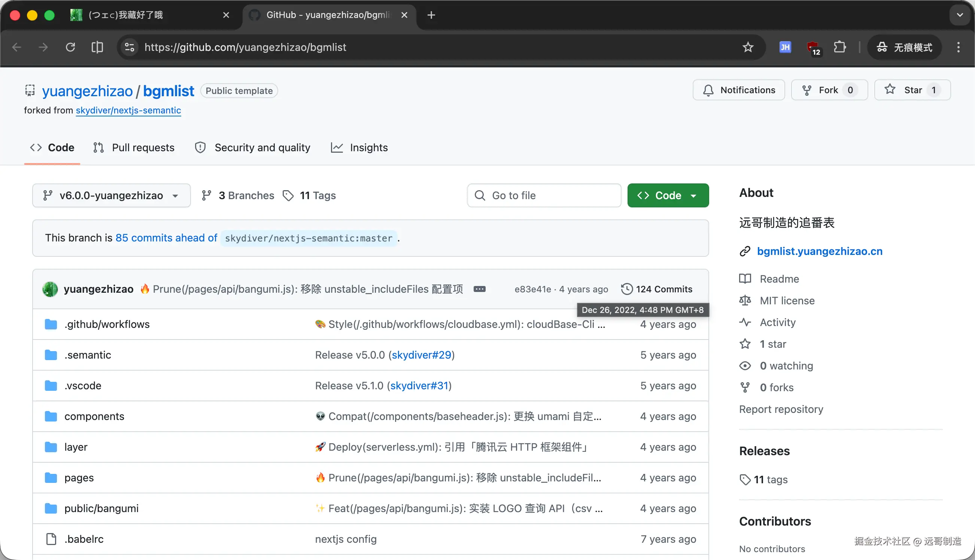Image resolution: width=975 pixels, height=560 pixels.
Task: Open the 无痕模式 incognito indicator
Action: tap(904, 47)
